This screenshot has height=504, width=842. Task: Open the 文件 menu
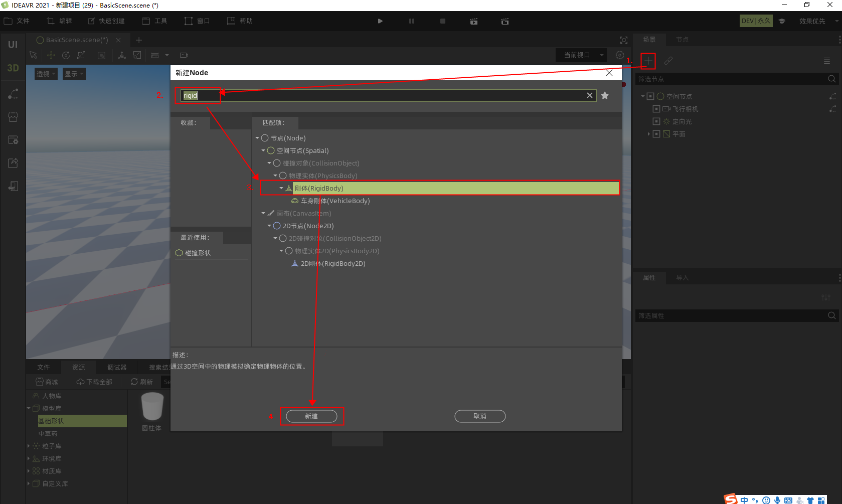pyautogui.click(x=17, y=21)
